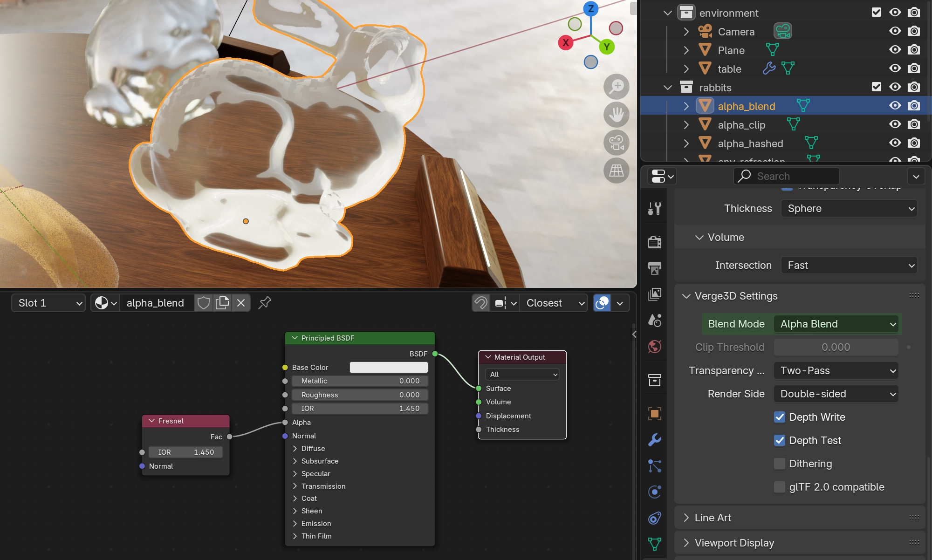Enable Dithering checkbox in Verge3D Settings
Screen dimensions: 932x560
tap(779, 464)
